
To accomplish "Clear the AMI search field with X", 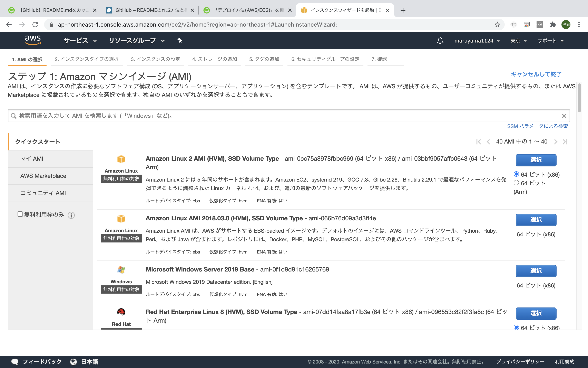I will coord(564,116).
